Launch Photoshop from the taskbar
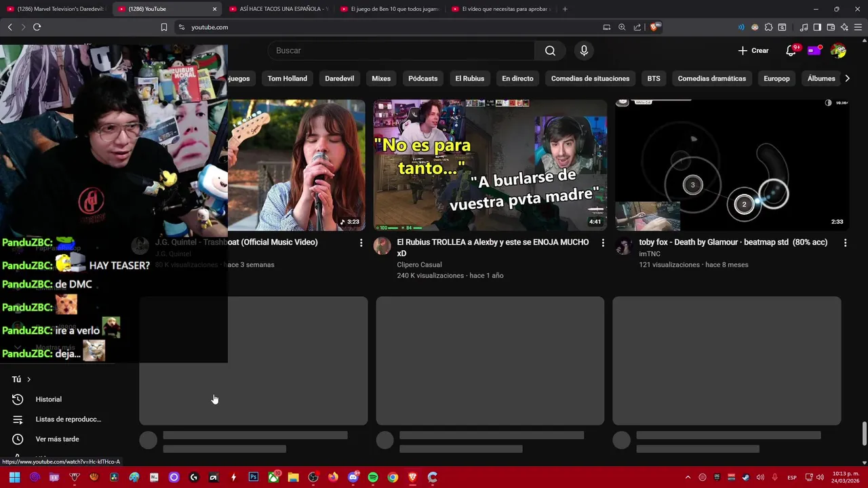The width and height of the screenshot is (868, 488). [x=254, y=477]
